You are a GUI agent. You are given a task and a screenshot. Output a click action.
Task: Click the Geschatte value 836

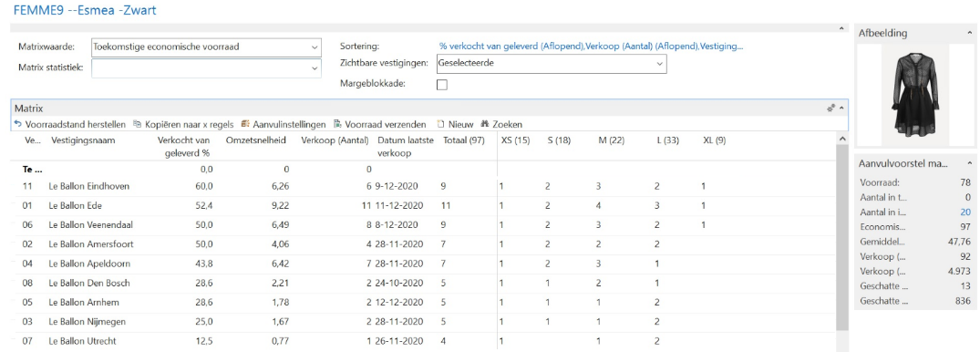[x=964, y=301]
